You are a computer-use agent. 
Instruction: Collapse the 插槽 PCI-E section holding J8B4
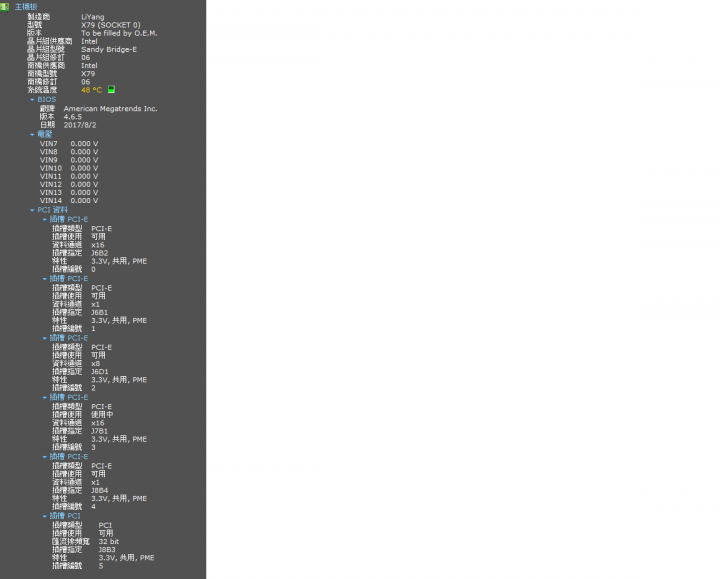(x=45, y=457)
